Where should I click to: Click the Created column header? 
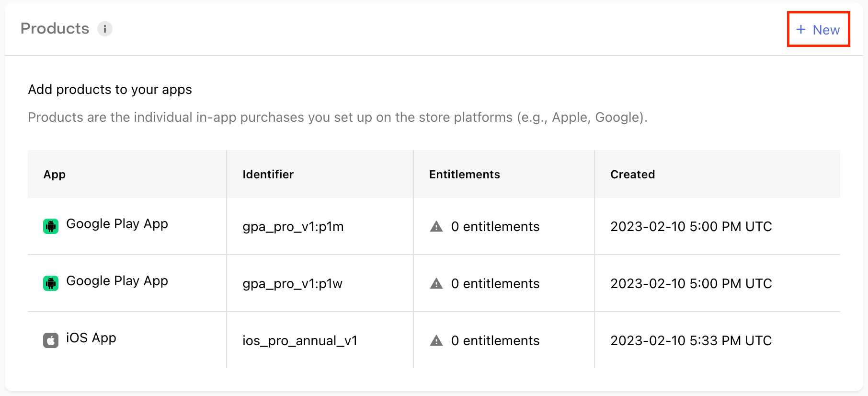[x=632, y=175]
